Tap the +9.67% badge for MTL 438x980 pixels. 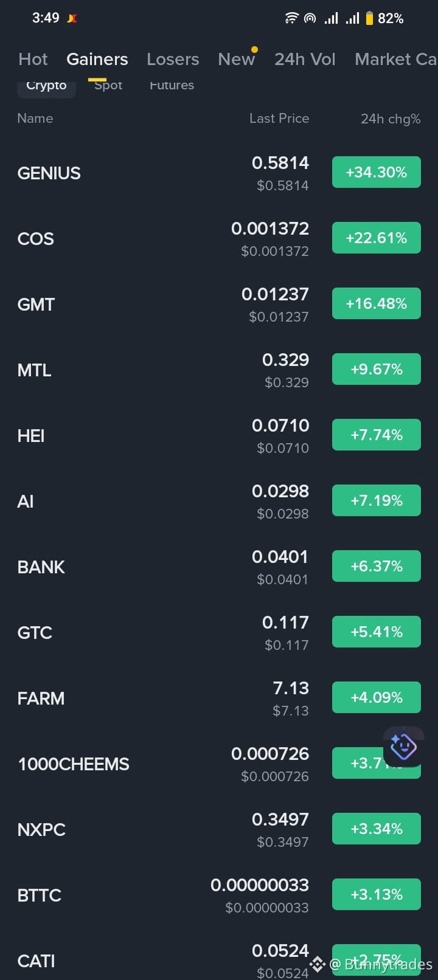(x=377, y=369)
